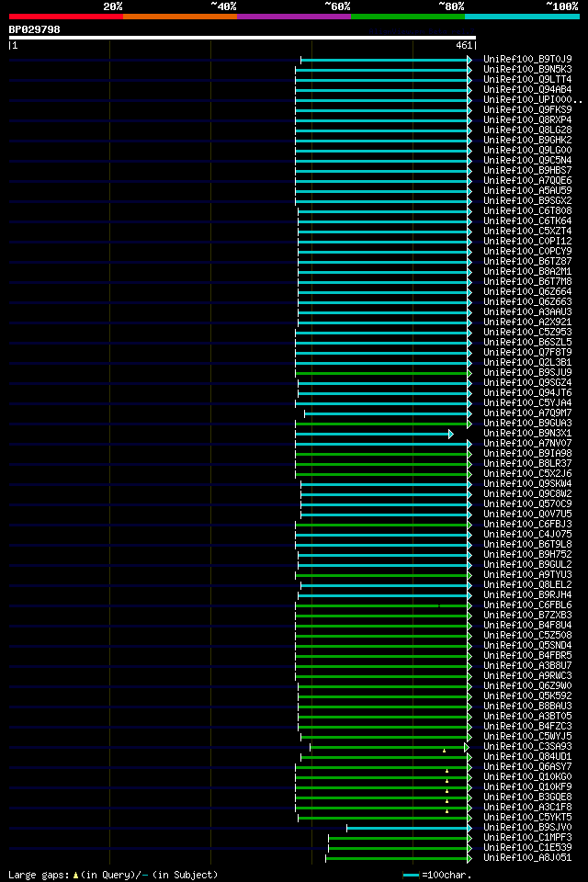Click the UniRef100_Q7F8T9 label
The width and height of the screenshot is (588, 882).
(x=527, y=353)
